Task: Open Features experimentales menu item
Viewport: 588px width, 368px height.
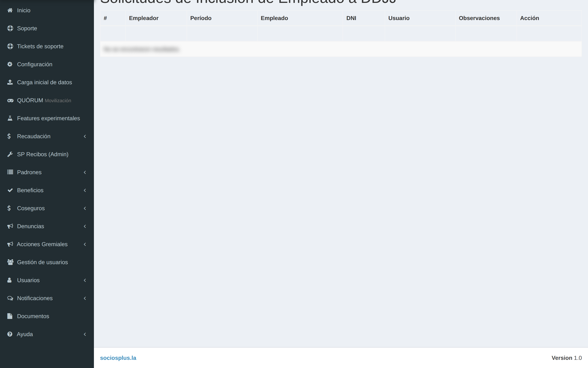Action: coord(47,118)
